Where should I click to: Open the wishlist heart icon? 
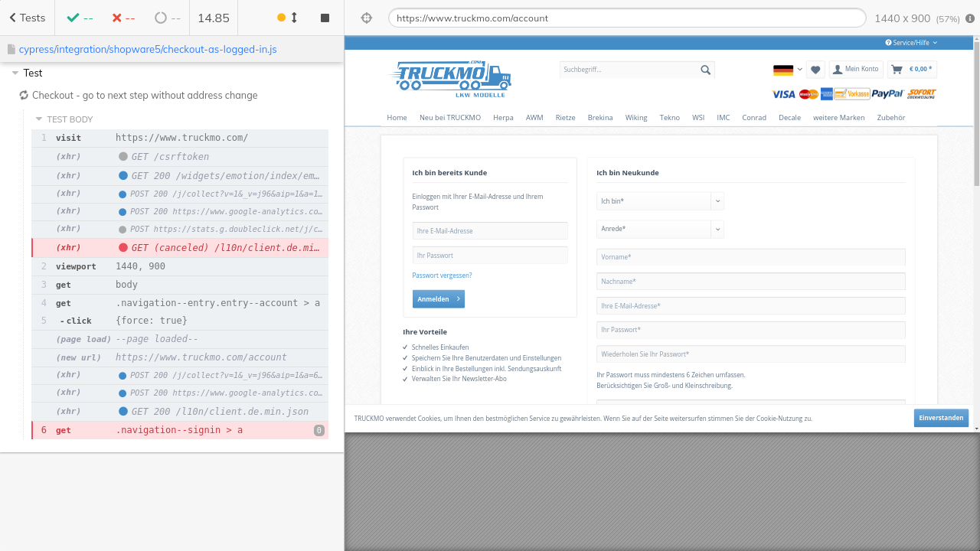coord(815,70)
